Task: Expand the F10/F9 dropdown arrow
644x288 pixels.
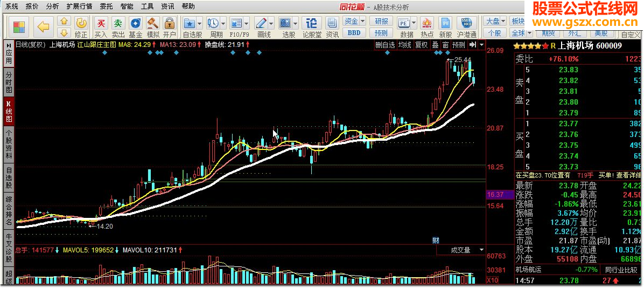Action: point(247,23)
